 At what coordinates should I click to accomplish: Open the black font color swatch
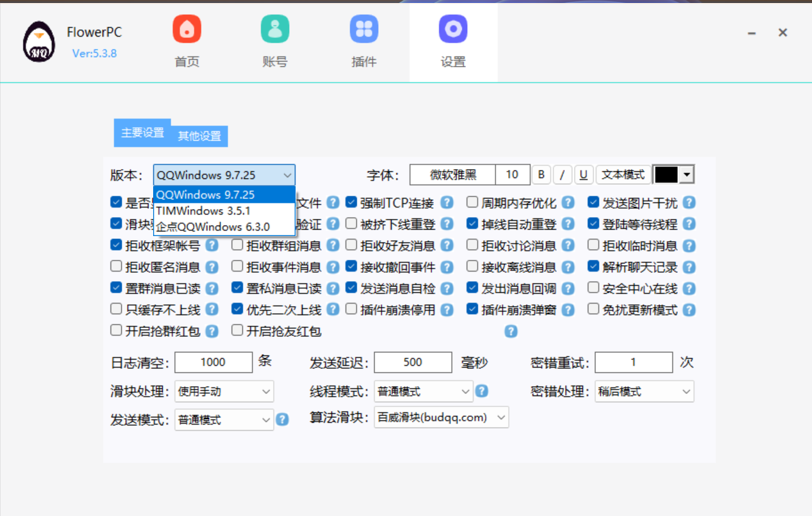pos(674,175)
